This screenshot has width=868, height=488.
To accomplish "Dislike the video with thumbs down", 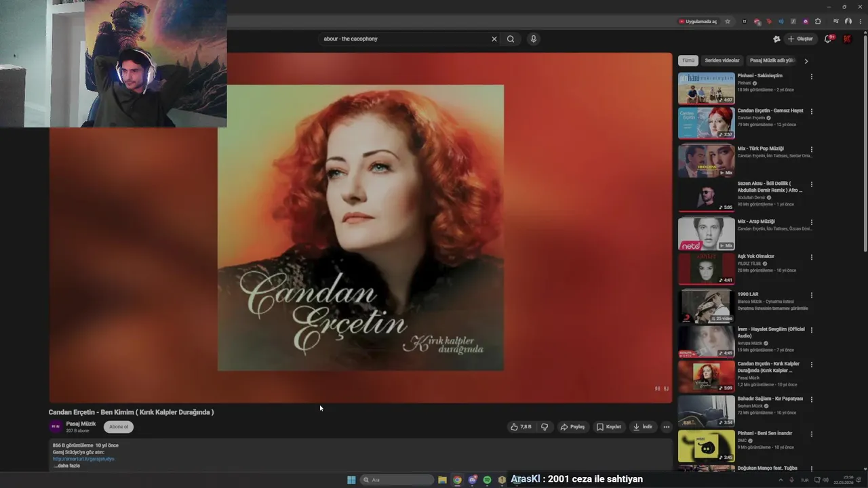I will click(x=545, y=427).
